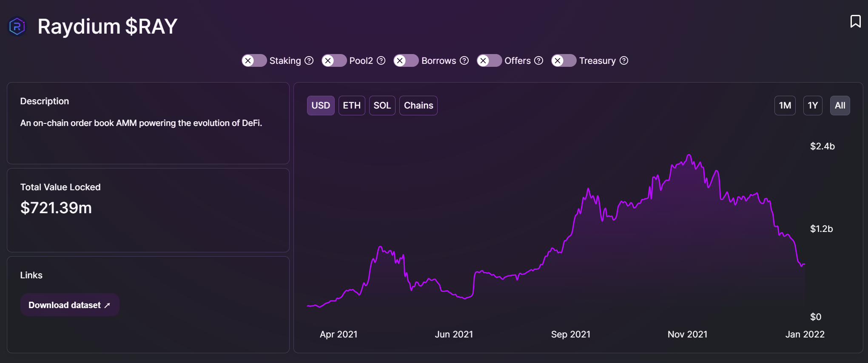Open the Staking help question-mark icon
This screenshot has height=363, width=868.
click(309, 60)
